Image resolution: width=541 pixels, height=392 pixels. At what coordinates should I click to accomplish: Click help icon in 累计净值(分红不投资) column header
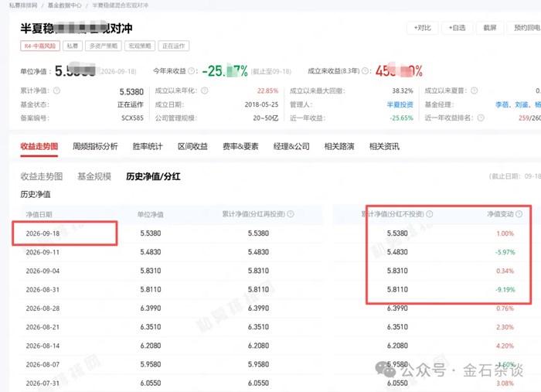pos(429,214)
